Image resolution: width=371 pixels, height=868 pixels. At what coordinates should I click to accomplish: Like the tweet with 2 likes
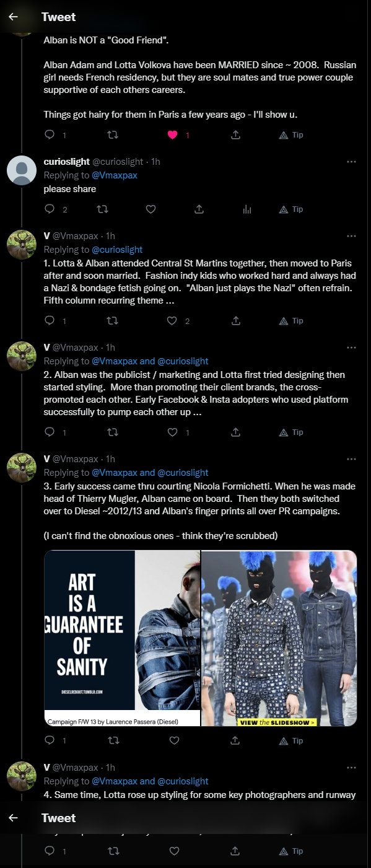174,321
